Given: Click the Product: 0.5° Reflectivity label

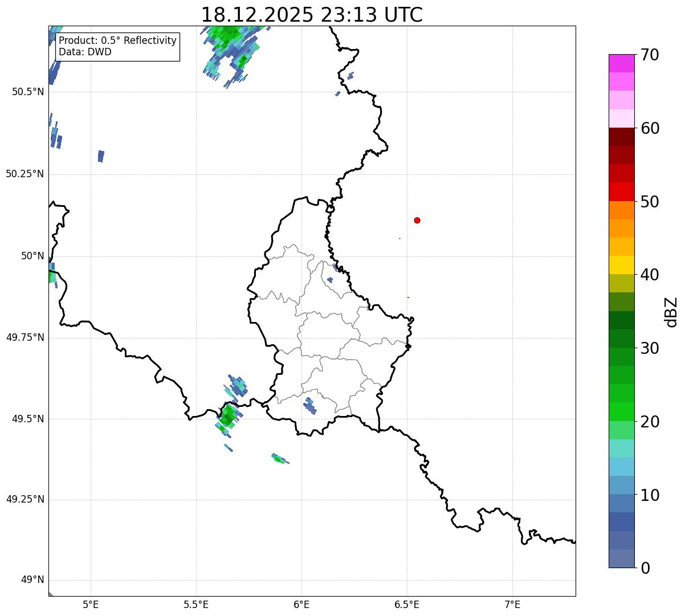Looking at the screenshot, I should pos(117,41).
